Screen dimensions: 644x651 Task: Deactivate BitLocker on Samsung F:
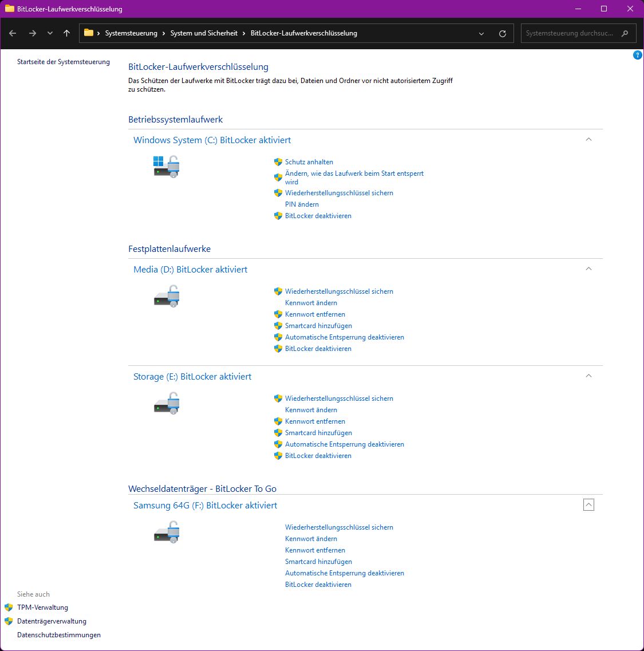318,585
